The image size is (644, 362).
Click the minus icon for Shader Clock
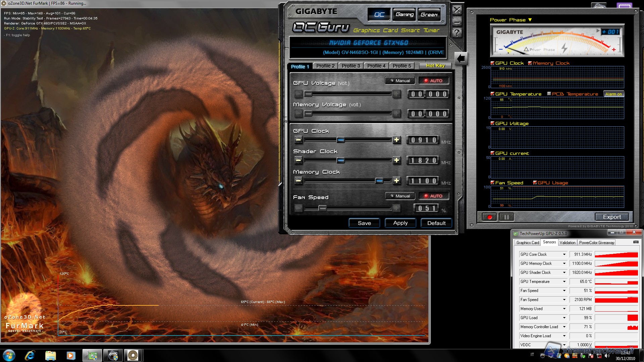(298, 160)
